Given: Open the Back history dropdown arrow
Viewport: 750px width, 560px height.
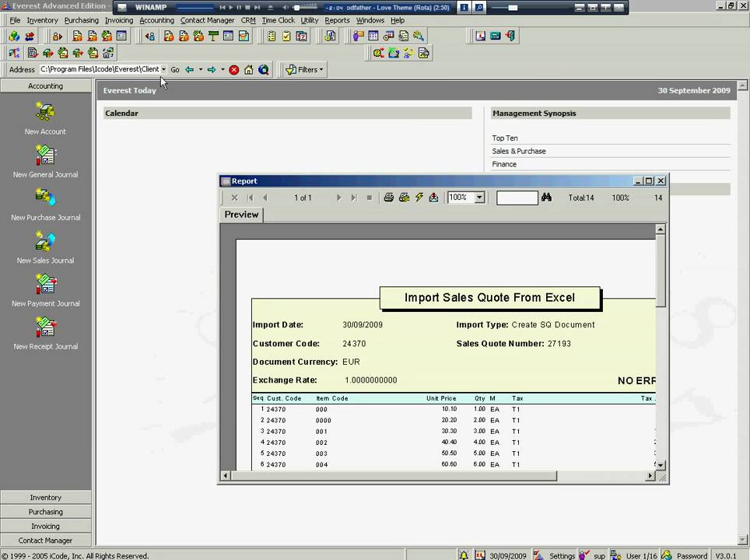Looking at the screenshot, I should point(201,70).
